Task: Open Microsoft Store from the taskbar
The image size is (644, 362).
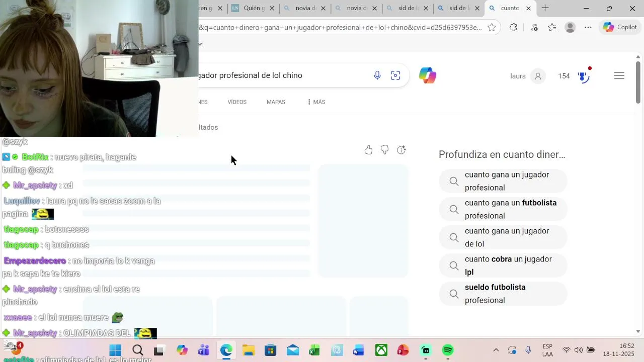Action: [270, 350]
